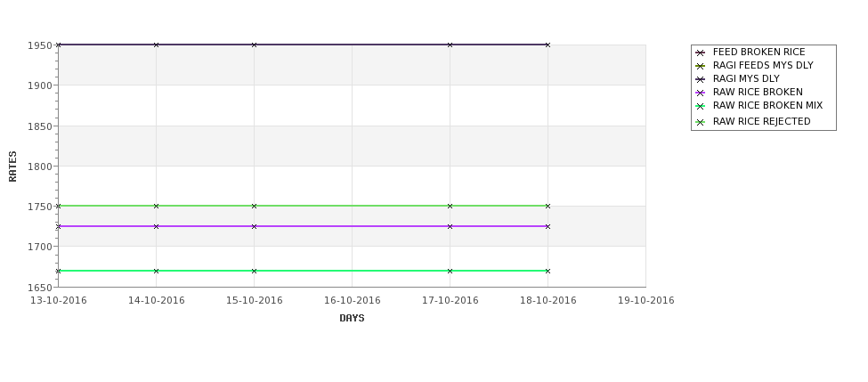Select the RAW RICE REJECTED legend label
This screenshot has height=382, width=868.
(762, 121)
